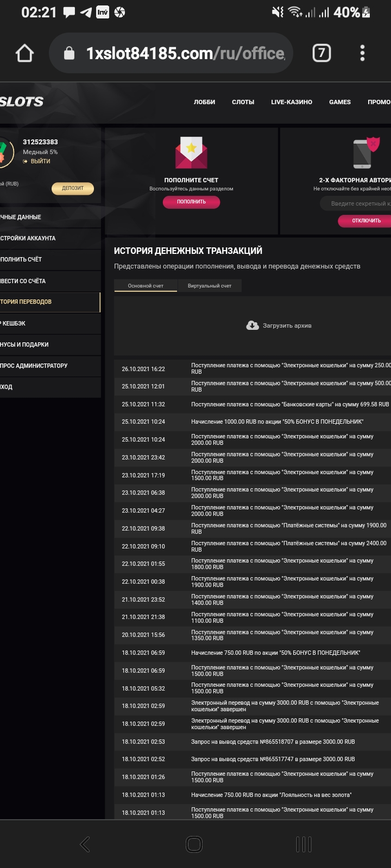Viewport: 391px width, 868px height.
Task: Click the ВЫЙТИ logout link
Action: tap(40, 161)
